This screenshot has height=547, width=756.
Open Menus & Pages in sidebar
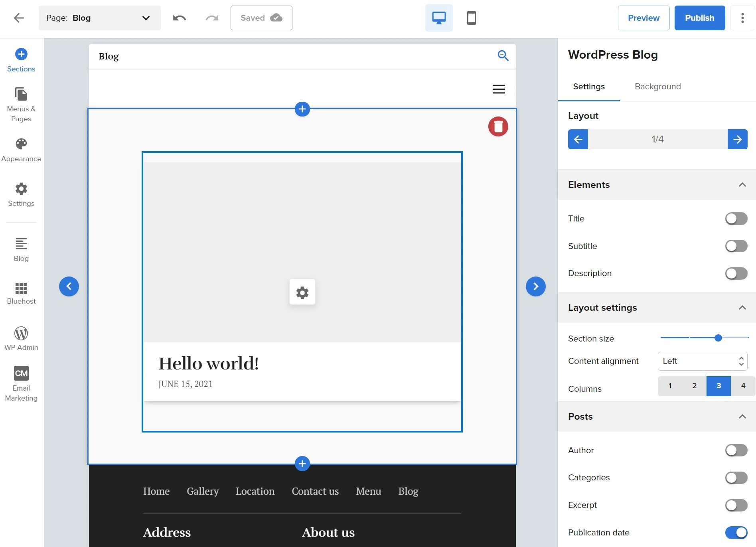(21, 105)
